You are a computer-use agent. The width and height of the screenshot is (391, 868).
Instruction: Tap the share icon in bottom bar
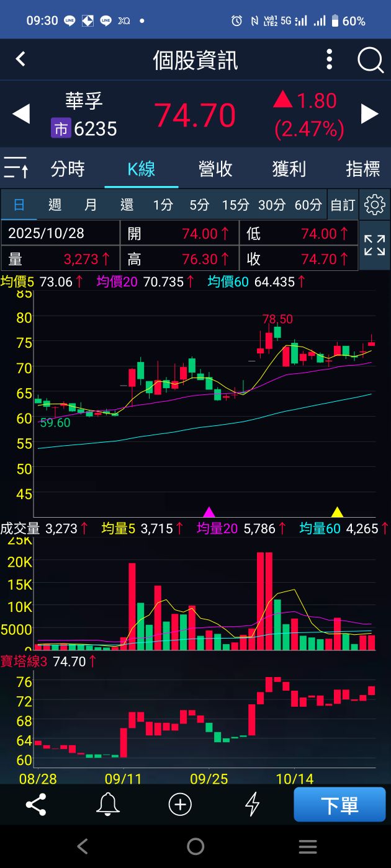coord(36,805)
